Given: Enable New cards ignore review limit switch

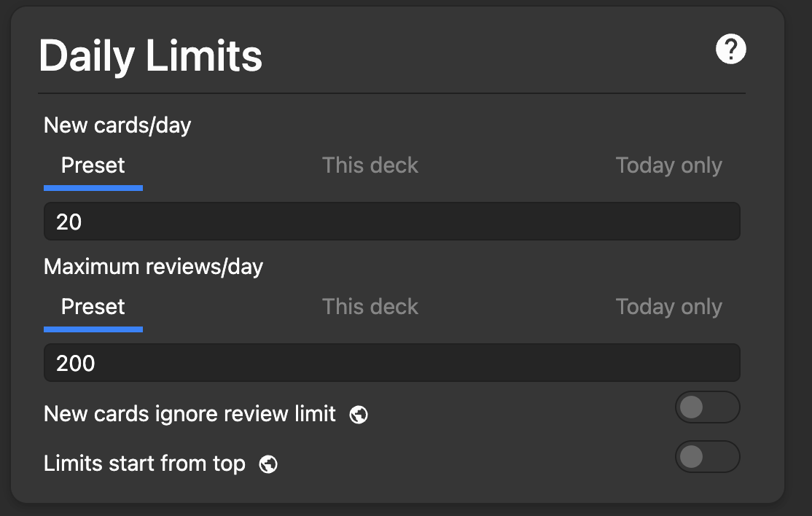Looking at the screenshot, I should coord(707,407).
